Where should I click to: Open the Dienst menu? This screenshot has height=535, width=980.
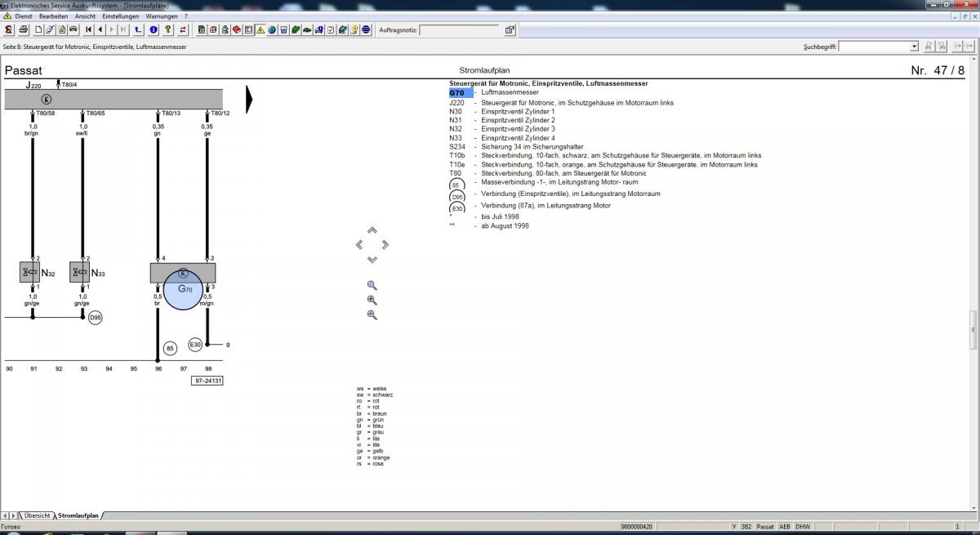[x=23, y=16]
